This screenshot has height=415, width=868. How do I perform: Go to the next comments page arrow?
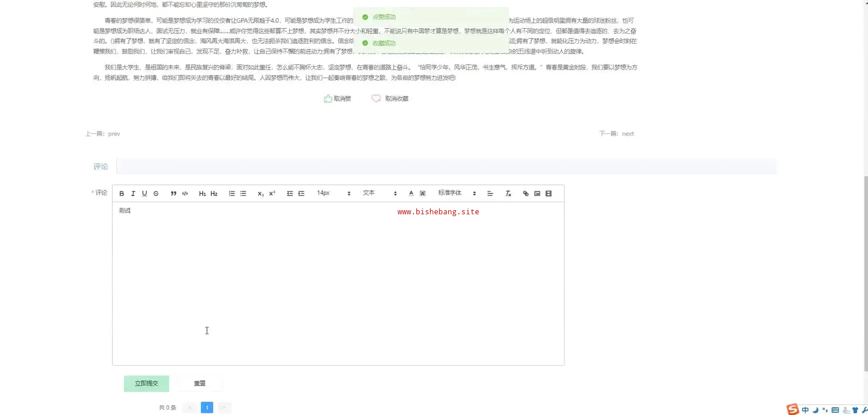224,408
